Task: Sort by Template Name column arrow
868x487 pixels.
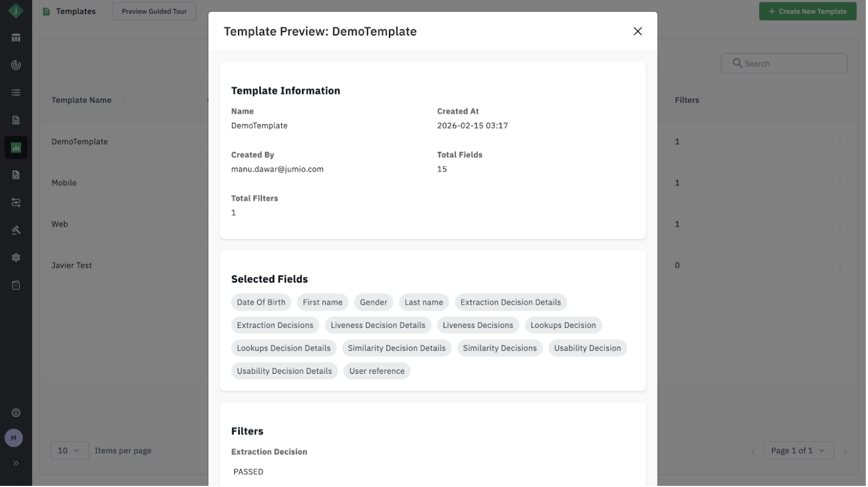Action: tap(124, 100)
